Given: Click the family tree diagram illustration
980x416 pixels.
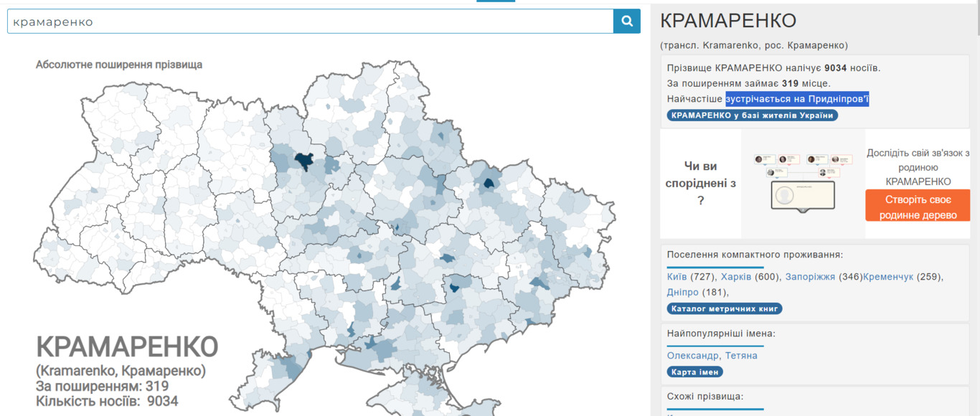Looking at the screenshot, I should pyautogui.click(x=803, y=182).
